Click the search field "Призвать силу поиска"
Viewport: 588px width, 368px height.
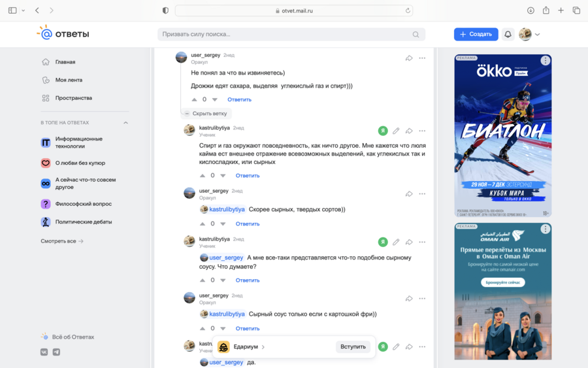point(291,34)
